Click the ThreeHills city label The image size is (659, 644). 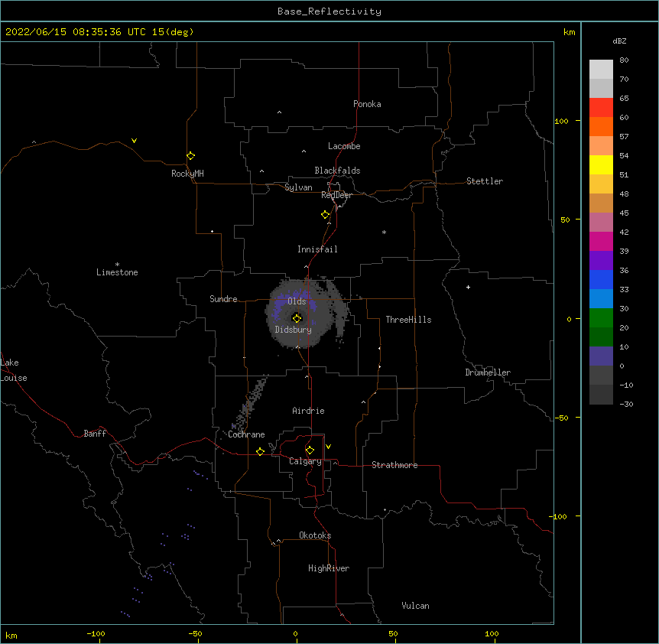coord(408,320)
